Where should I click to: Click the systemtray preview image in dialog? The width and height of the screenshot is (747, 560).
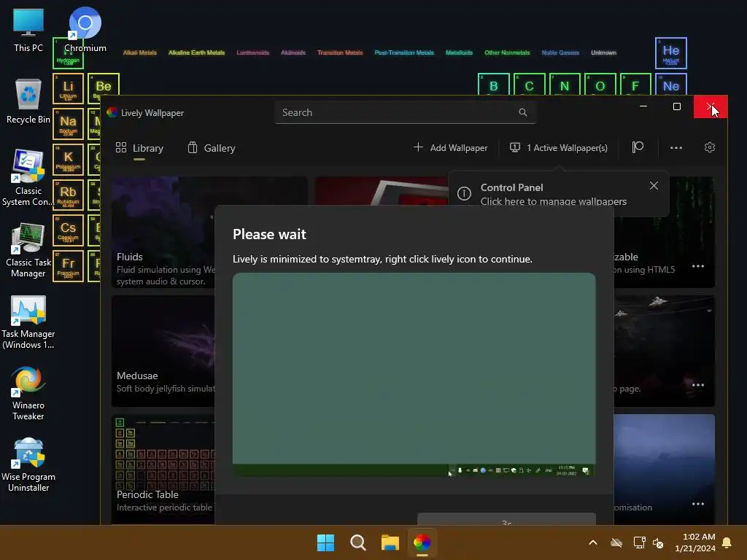(414, 375)
